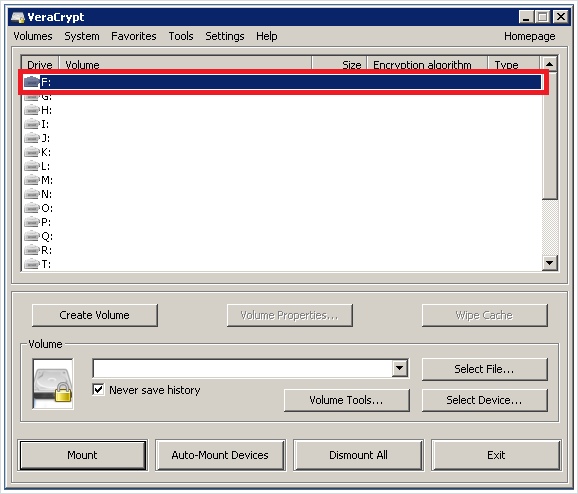Click the drive icon beside I:

click(x=32, y=124)
